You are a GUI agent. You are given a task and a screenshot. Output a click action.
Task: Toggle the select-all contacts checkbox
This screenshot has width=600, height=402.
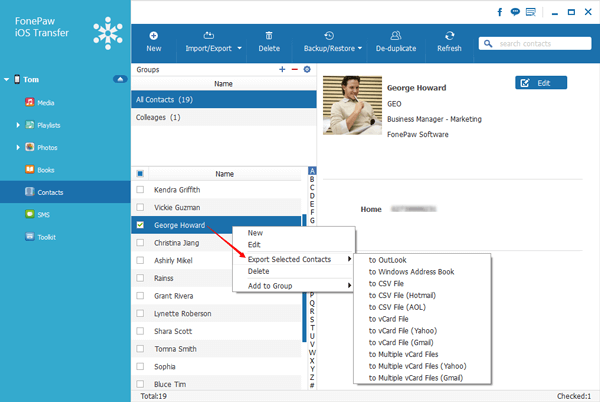[140, 174]
